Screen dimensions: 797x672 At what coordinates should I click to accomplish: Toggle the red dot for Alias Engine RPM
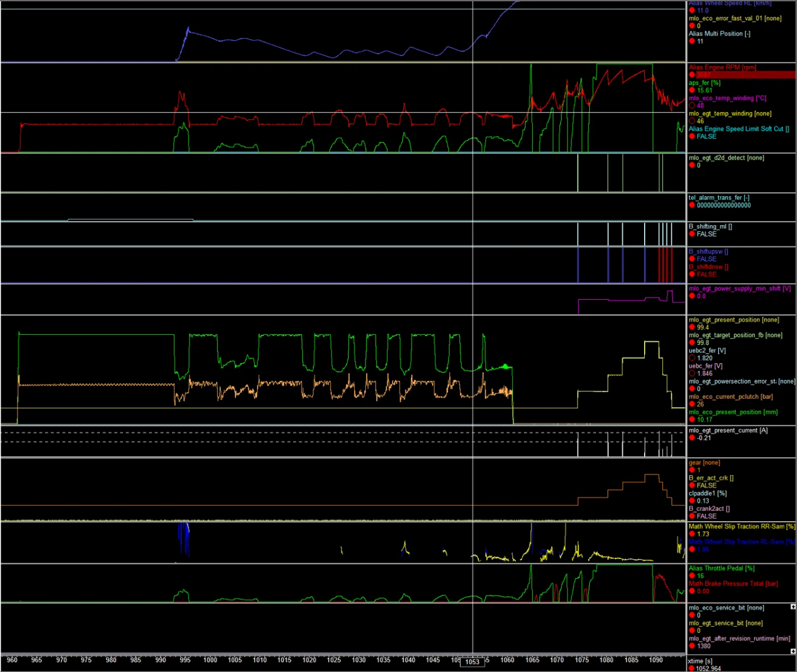pos(692,75)
